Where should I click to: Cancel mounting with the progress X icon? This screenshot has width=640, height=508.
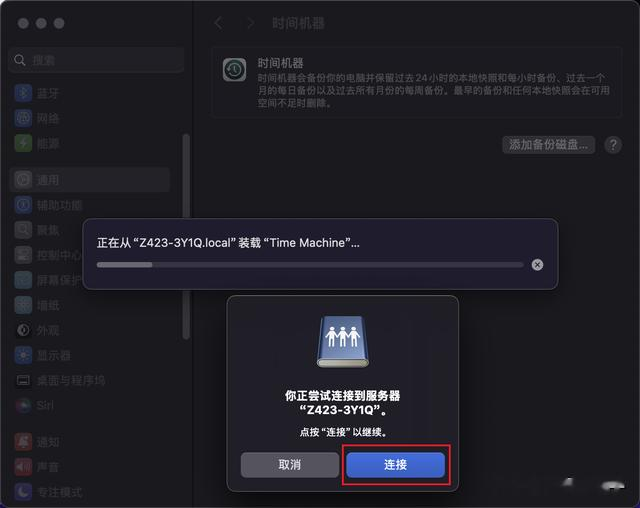[537, 265]
